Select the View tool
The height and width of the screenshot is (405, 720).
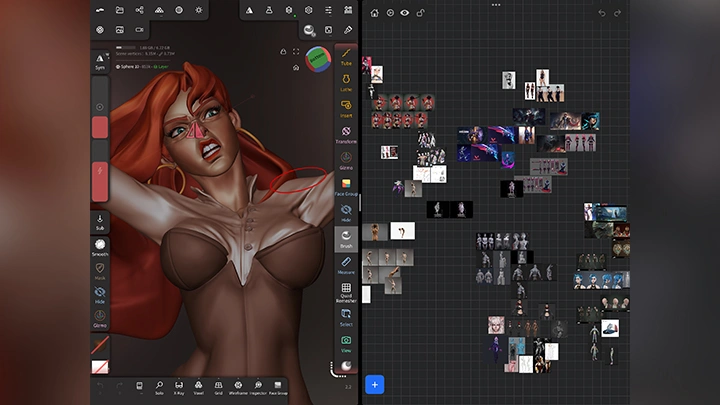346,344
